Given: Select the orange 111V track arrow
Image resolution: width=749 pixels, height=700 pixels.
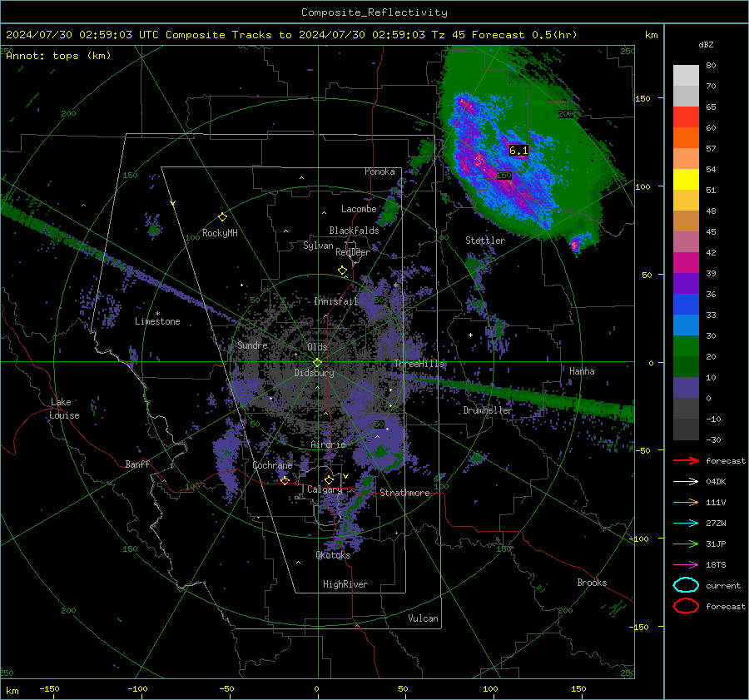Looking at the screenshot, I should pos(686,502).
